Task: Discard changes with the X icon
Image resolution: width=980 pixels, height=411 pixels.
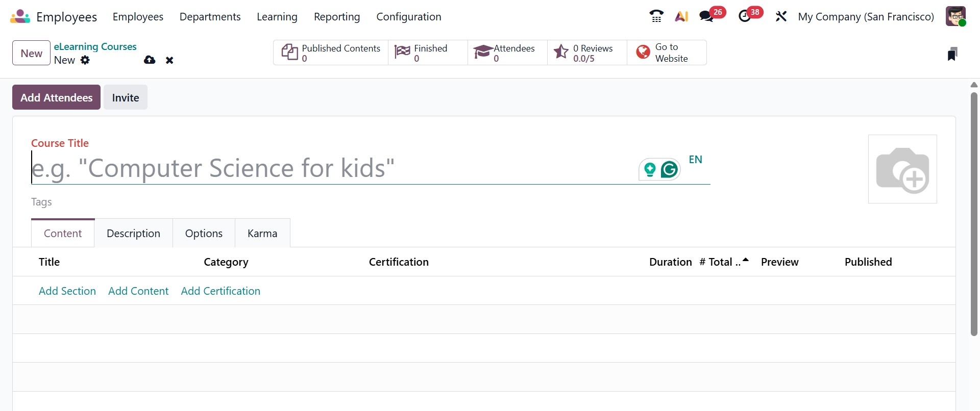Action: (x=169, y=60)
